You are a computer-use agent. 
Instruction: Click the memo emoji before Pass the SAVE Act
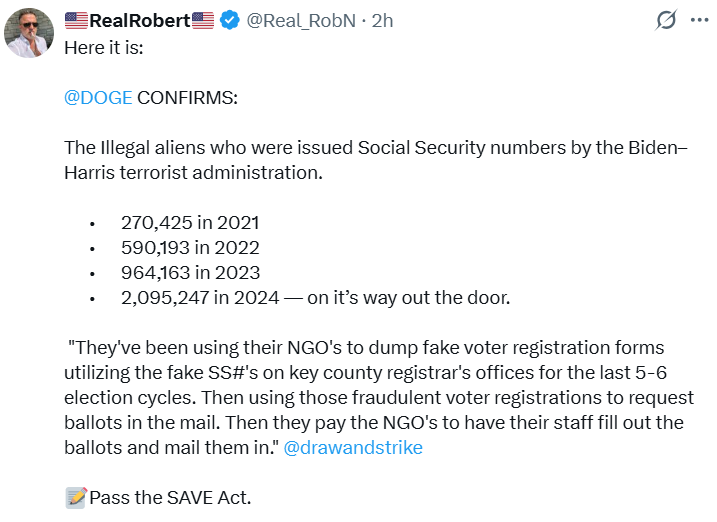pyautogui.click(x=76, y=497)
